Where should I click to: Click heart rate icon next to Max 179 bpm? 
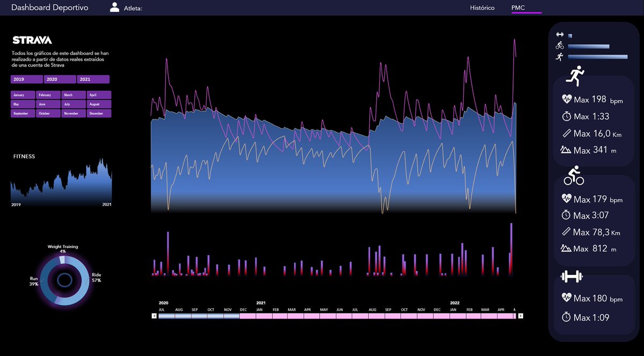567,198
